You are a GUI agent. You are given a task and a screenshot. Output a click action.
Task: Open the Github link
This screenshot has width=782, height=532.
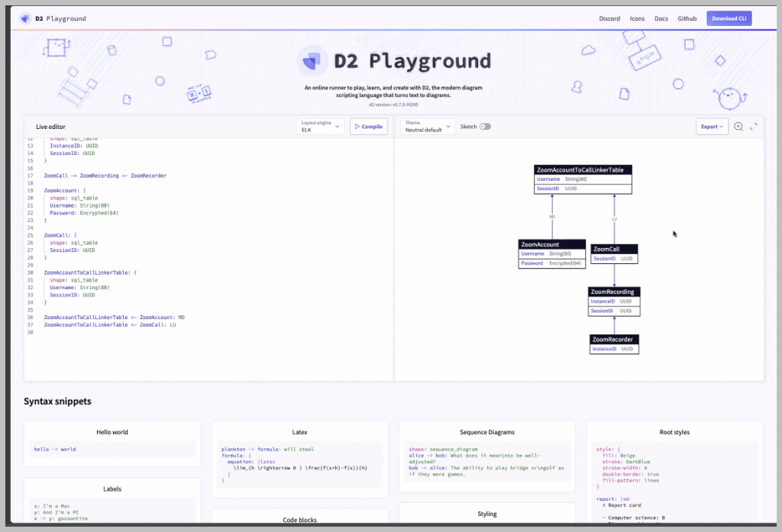pos(687,18)
